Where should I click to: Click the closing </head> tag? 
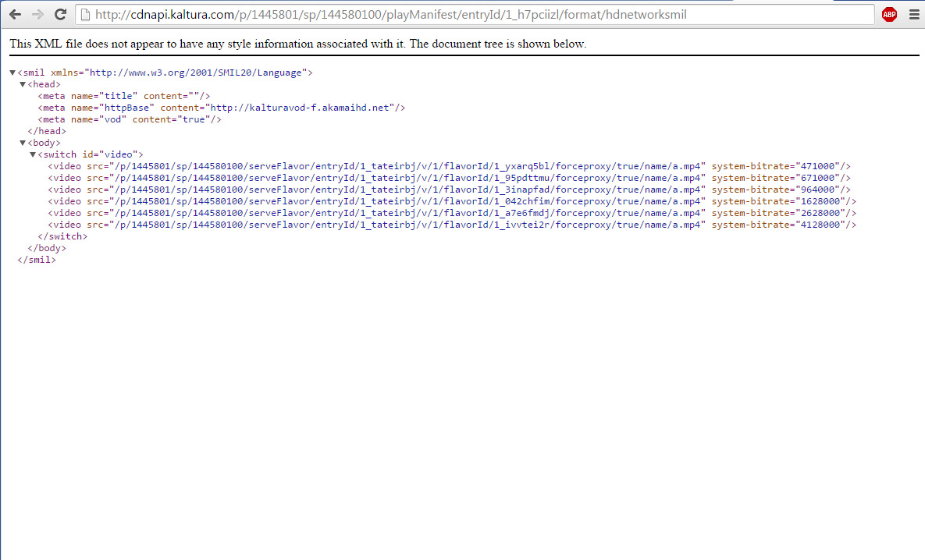[47, 132]
